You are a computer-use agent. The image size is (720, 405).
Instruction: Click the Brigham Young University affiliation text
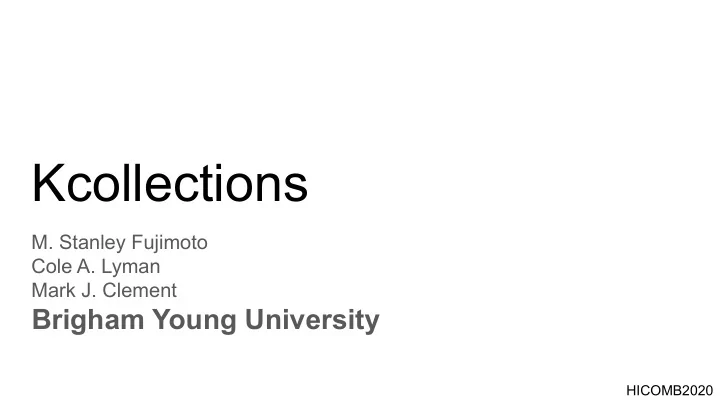pyautogui.click(x=206, y=320)
